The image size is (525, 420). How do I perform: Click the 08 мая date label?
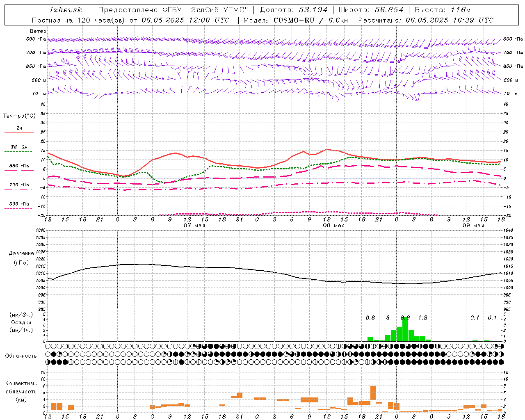click(x=333, y=226)
